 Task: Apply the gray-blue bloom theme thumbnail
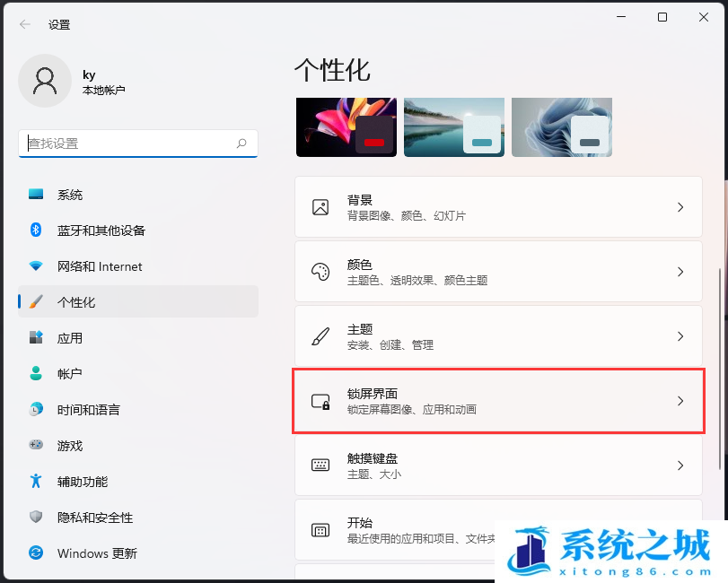[562, 127]
